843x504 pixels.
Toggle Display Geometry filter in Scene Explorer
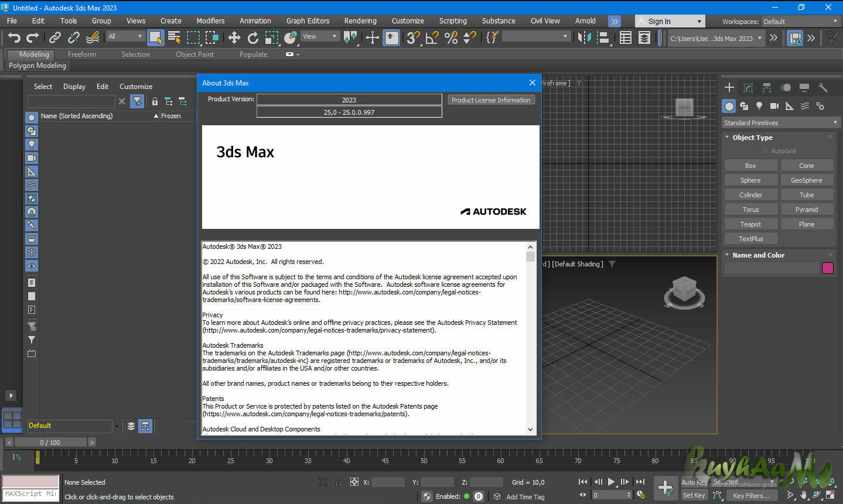32,118
